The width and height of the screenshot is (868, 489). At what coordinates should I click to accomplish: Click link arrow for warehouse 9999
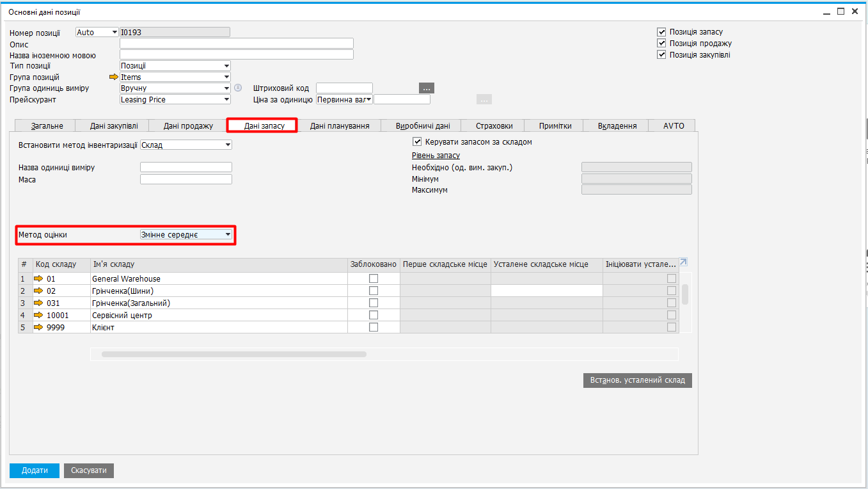click(x=38, y=327)
